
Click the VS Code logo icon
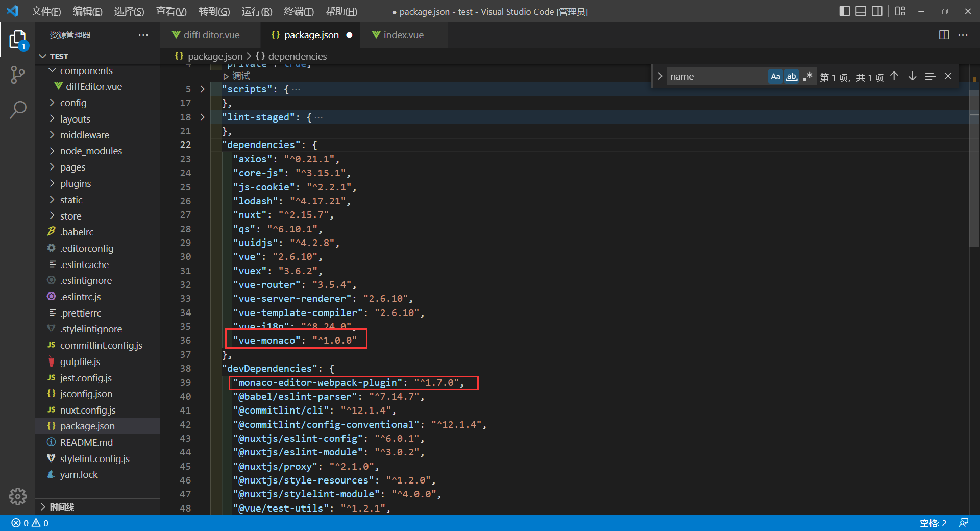point(13,11)
